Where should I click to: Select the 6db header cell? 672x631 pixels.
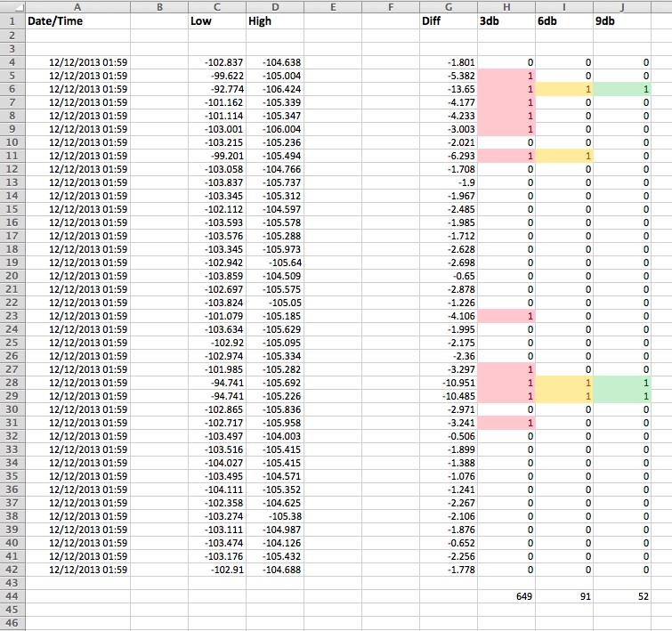564,21
